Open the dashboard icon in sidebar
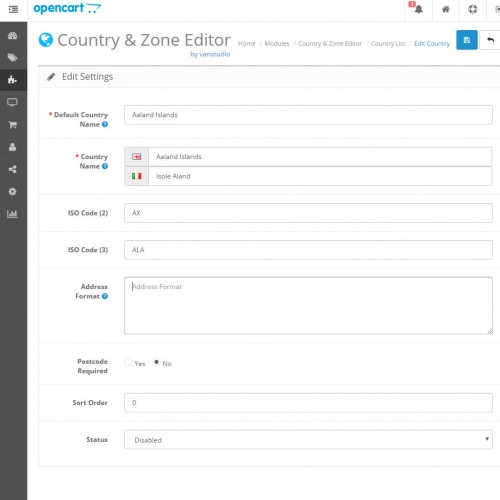500x500 pixels. (12, 36)
